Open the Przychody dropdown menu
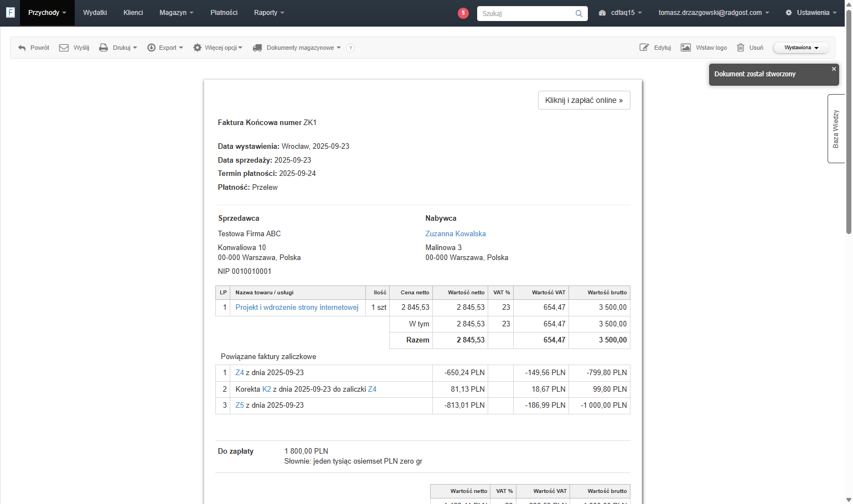 click(47, 13)
